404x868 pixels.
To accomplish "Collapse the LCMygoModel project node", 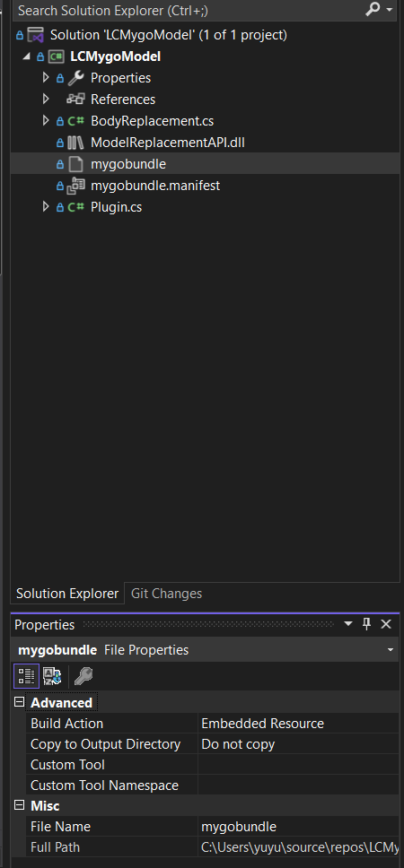I will tap(26, 57).
